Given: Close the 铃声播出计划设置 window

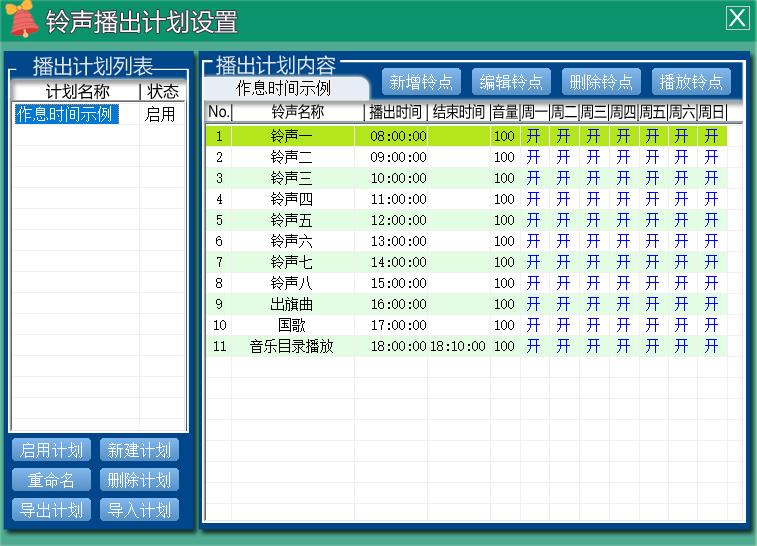Looking at the screenshot, I should [737, 18].
